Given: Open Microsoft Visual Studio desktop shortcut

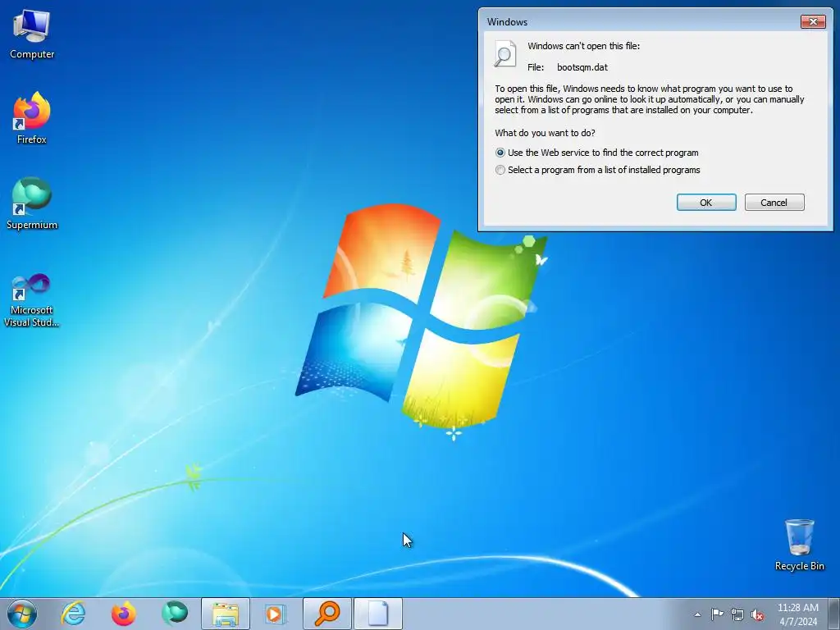Looking at the screenshot, I should click(32, 300).
